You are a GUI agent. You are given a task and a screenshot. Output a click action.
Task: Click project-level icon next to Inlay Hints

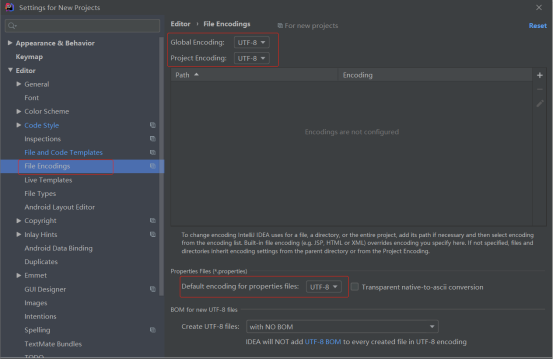(153, 235)
